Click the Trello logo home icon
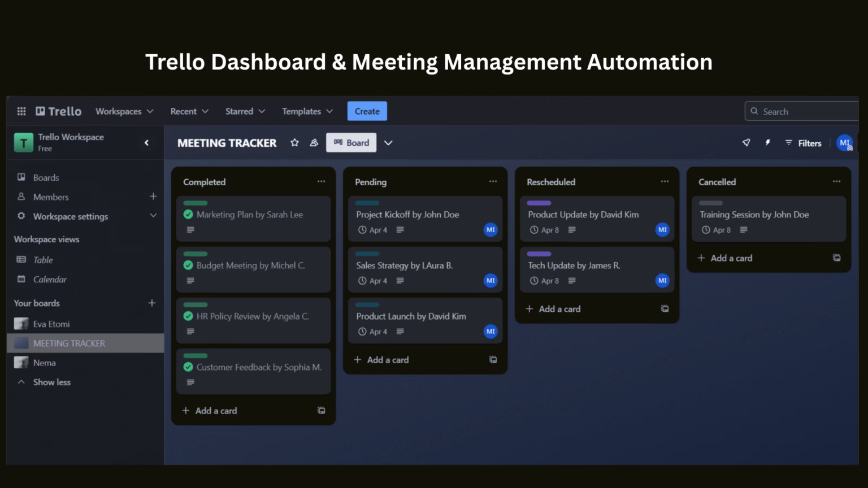 pyautogui.click(x=59, y=111)
